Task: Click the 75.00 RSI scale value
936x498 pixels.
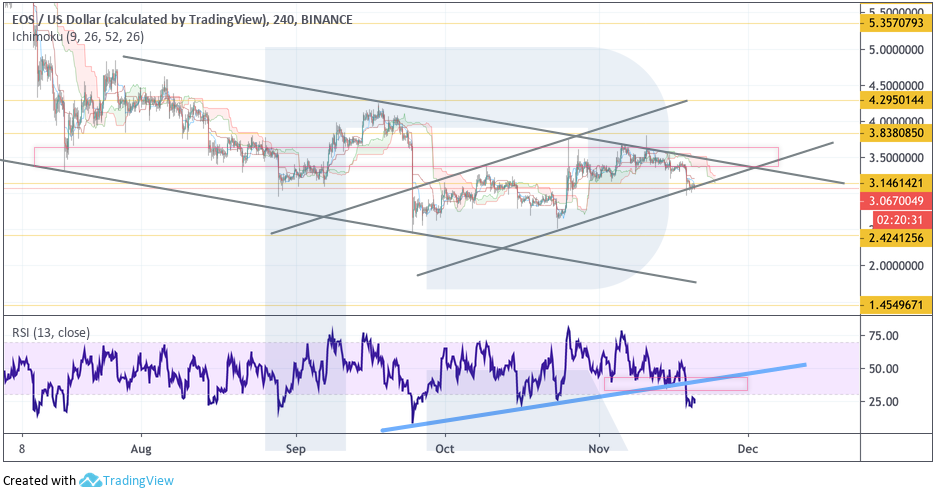Action: pos(885,336)
